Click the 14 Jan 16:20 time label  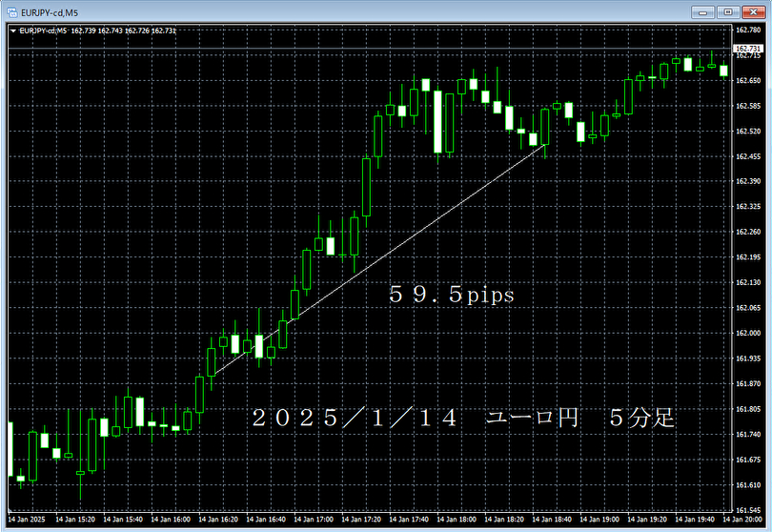218,520
